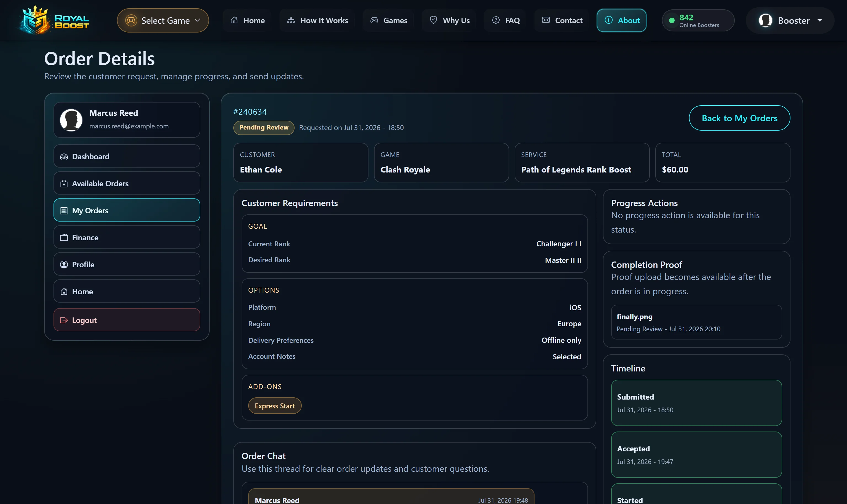This screenshot has width=847, height=504.
Task: Expand the Select Game chevron
Action: coord(197,20)
